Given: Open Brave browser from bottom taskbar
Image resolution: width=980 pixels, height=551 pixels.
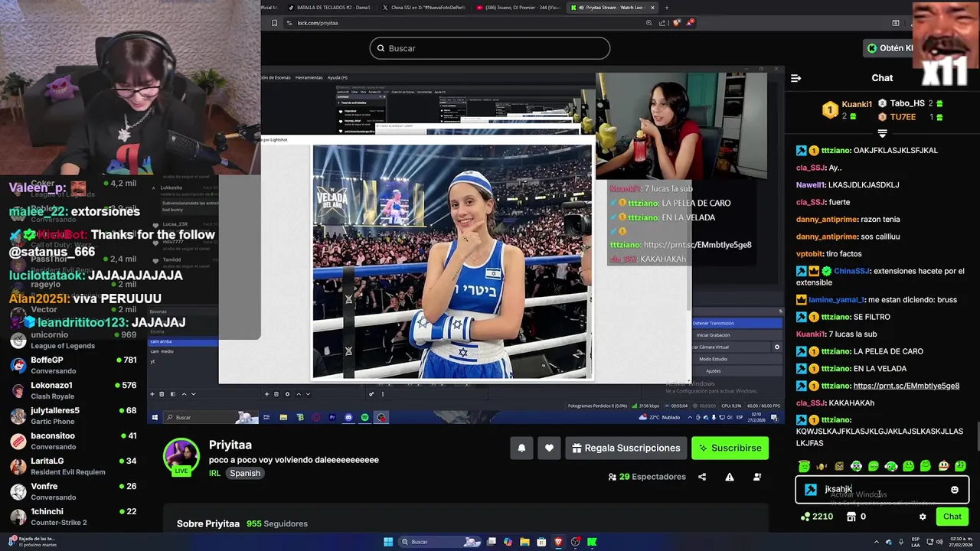Looking at the screenshot, I should coord(558,542).
